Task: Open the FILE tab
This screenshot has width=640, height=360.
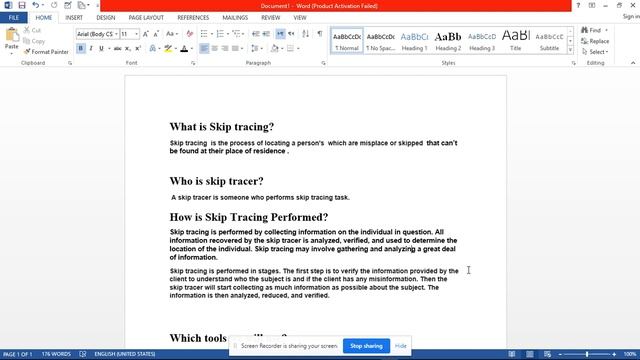Action: (14, 18)
